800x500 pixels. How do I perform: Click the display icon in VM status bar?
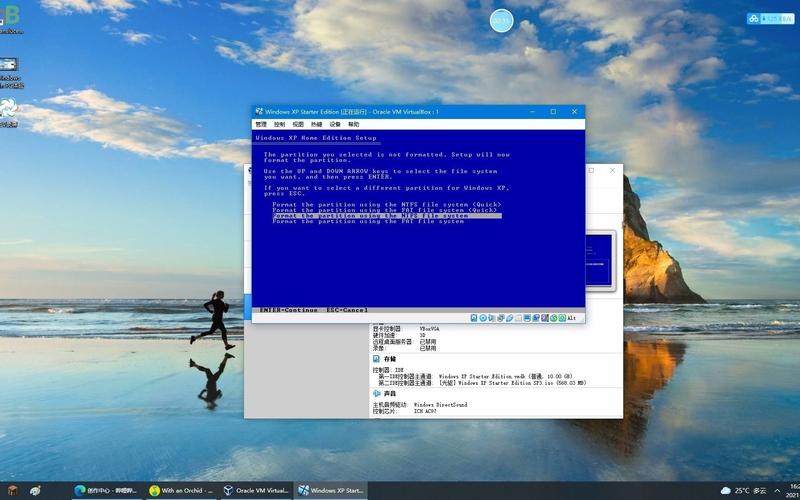click(x=529, y=318)
